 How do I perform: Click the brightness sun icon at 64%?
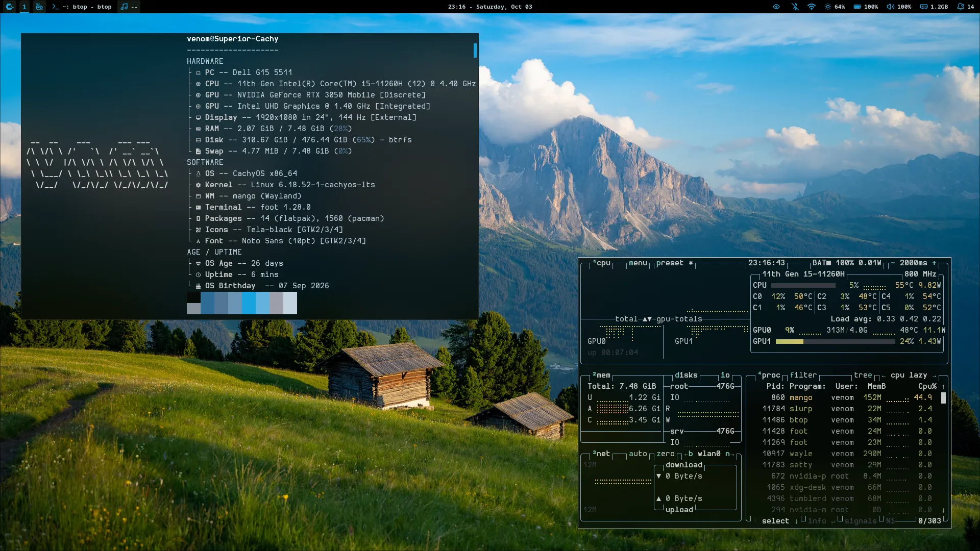coord(827,7)
